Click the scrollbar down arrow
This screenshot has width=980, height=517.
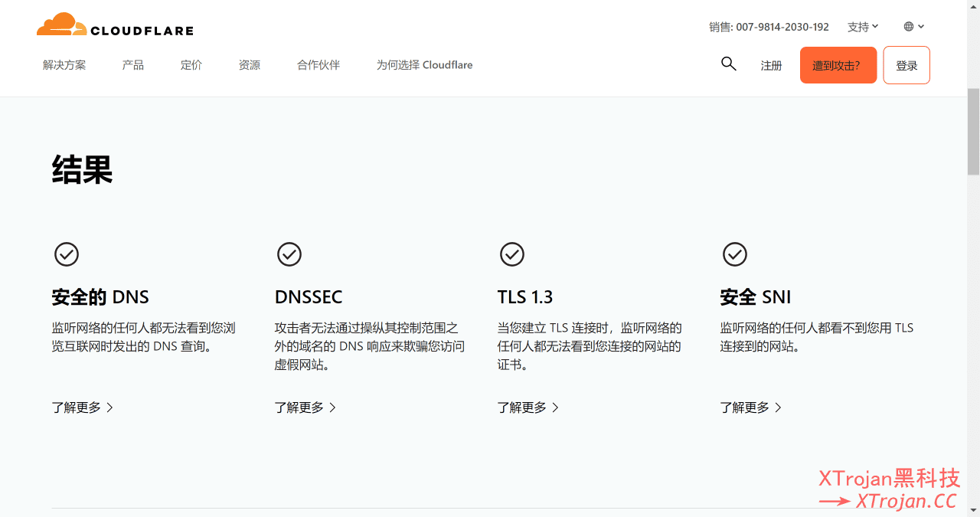[x=974, y=510]
